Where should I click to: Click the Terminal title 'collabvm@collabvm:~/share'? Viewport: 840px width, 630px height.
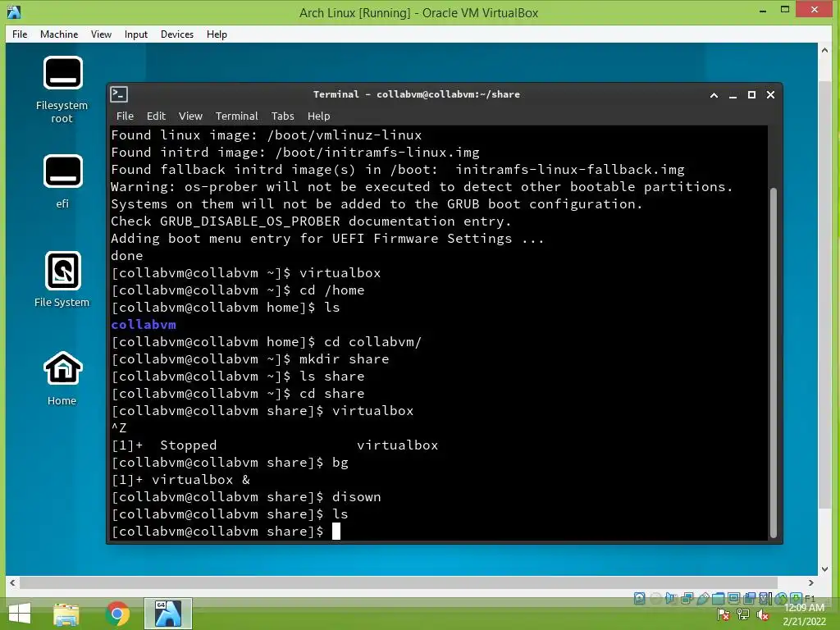coord(448,94)
